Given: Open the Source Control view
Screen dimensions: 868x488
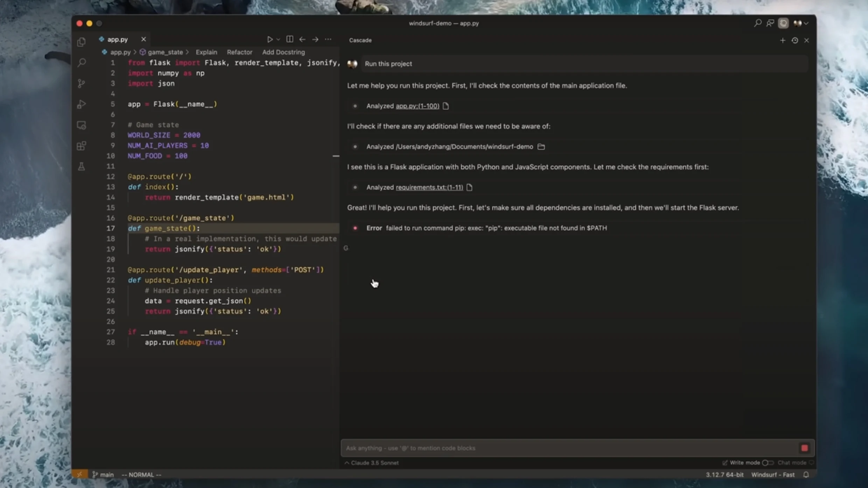Looking at the screenshot, I should [x=82, y=83].
